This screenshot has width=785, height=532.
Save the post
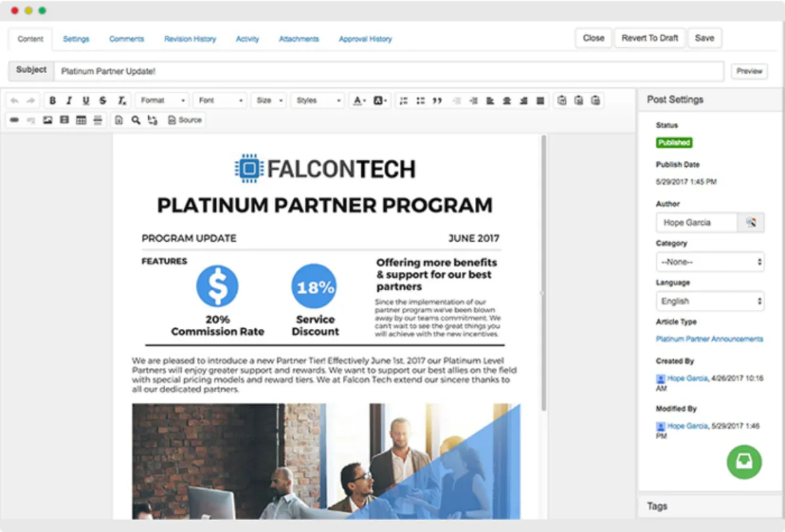coord(705,38)
